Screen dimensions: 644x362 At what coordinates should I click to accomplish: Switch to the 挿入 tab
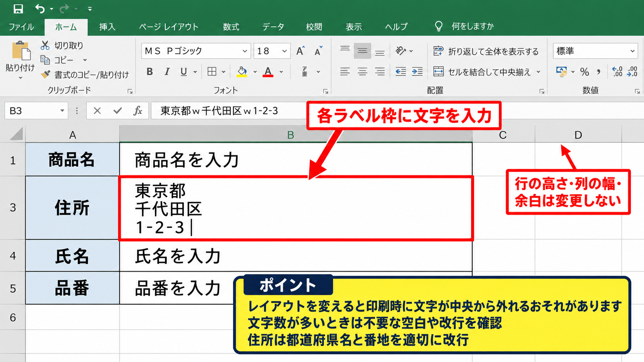pos(107,27)
